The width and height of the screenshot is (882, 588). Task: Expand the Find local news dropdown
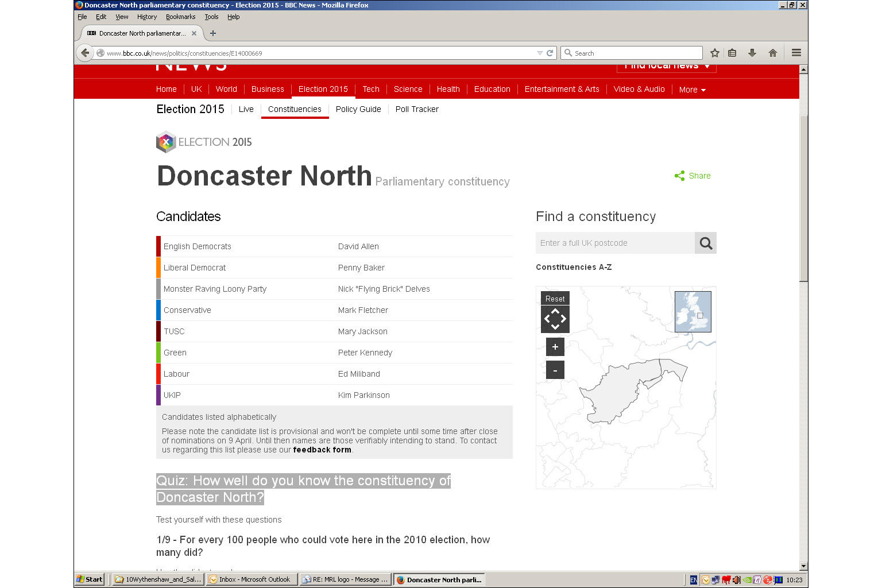coord(666,67)
